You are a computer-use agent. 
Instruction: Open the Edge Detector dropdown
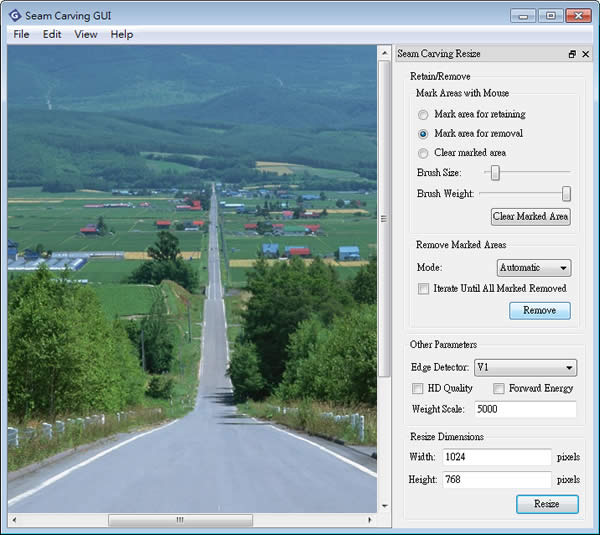525,368
